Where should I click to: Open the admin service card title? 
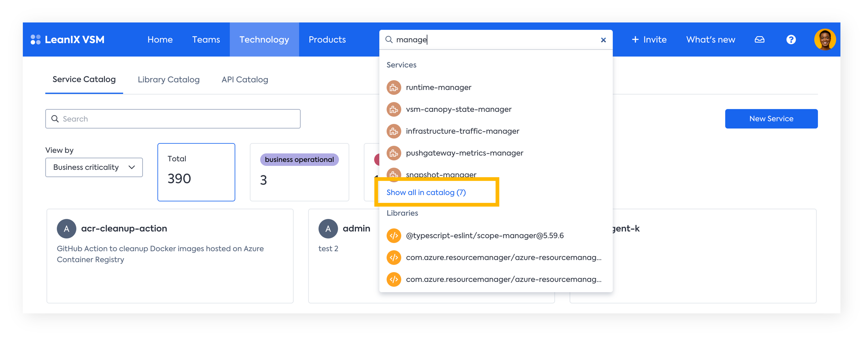pos(356,229)
